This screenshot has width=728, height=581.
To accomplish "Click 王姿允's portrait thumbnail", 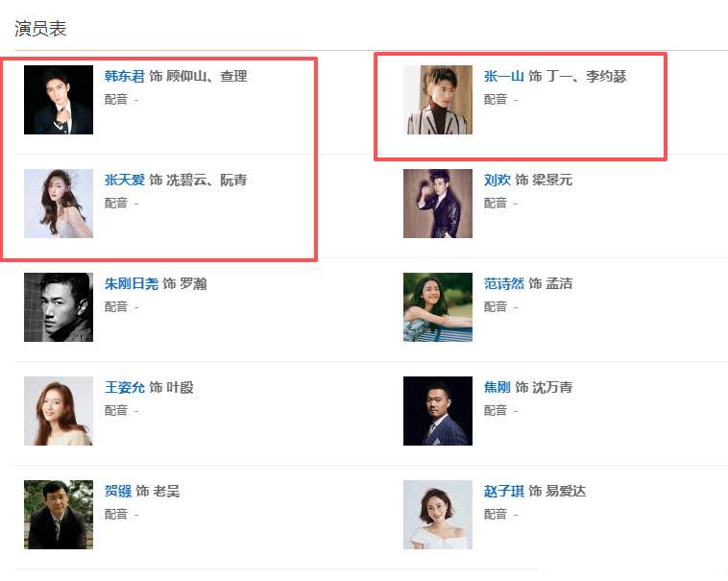I will tap(59, 411).
